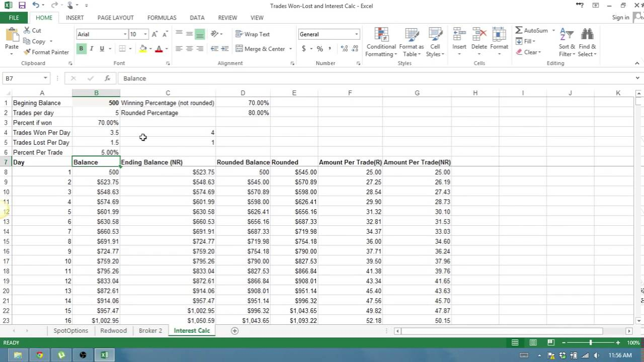
Task: Click the Increase Font Size icon
Action: coord(154,34)
